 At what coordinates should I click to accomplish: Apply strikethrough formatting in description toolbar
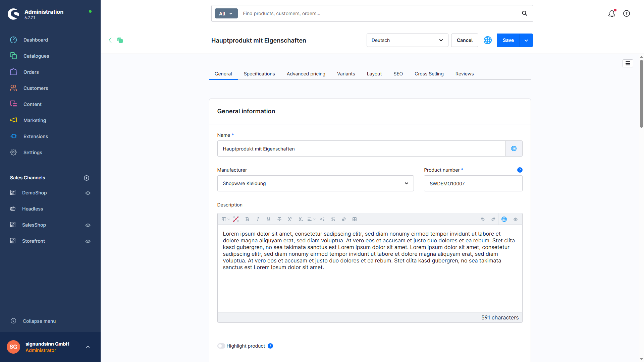[279, 219]
